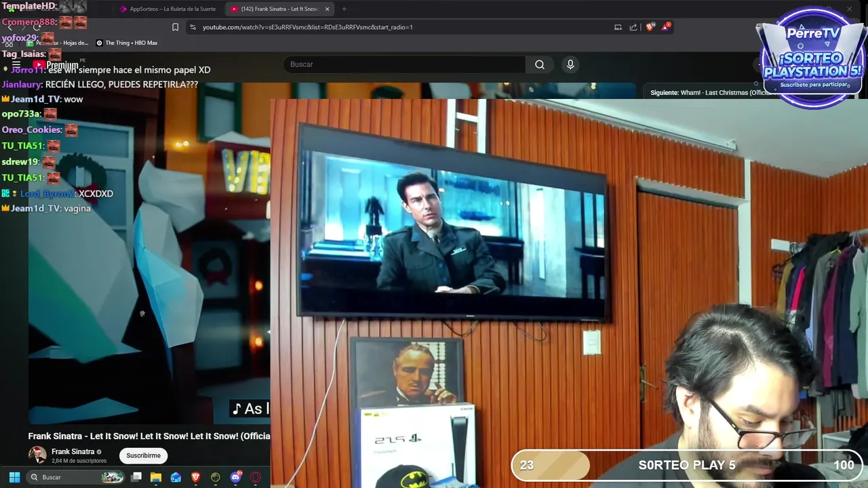The width and height of the screenshot is (868, 488).
Task: Open the Hojas de cálculo bookmark
Action: (x=58, y=43)
